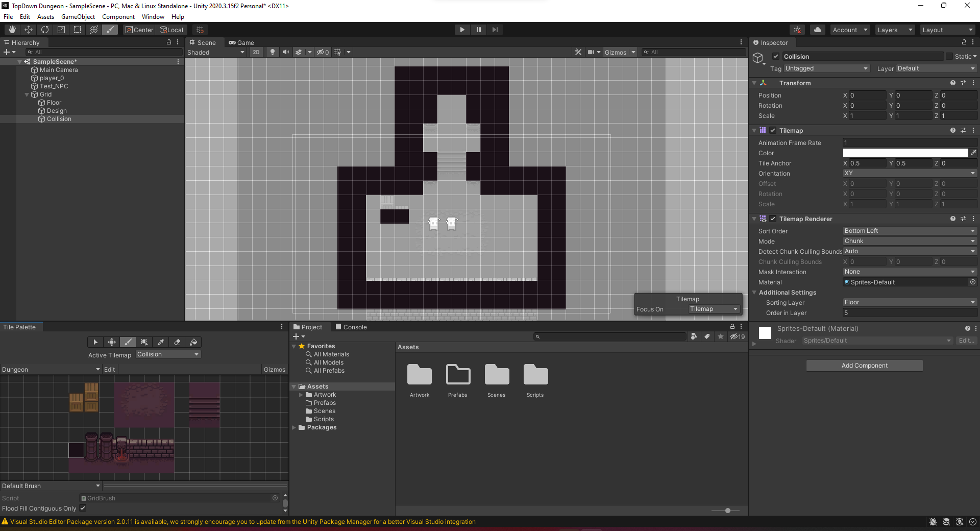Pick the Paint Brush tool in Tile Palette

128,342
